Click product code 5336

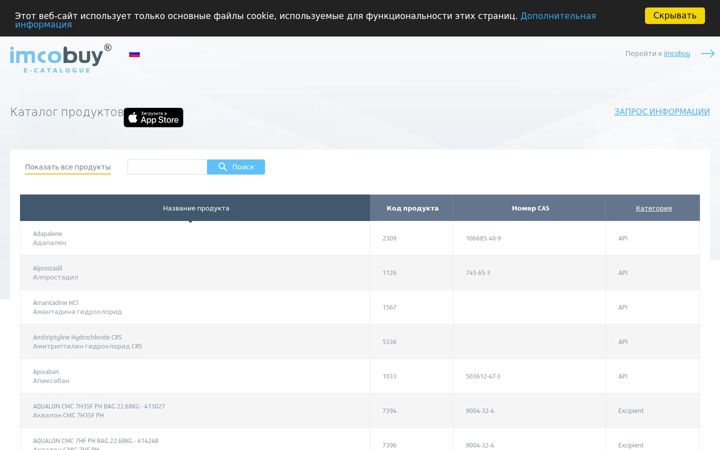pyautogui.click(x=389, y=342)
